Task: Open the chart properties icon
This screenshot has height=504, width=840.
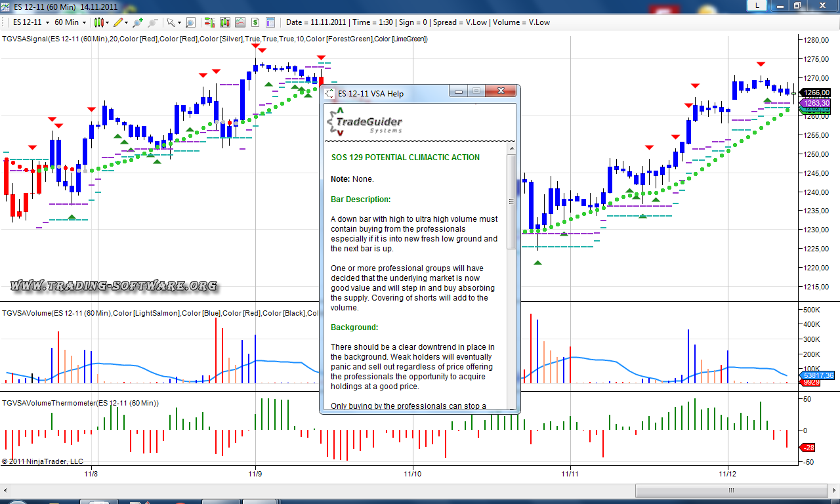Action: [271, 22]
